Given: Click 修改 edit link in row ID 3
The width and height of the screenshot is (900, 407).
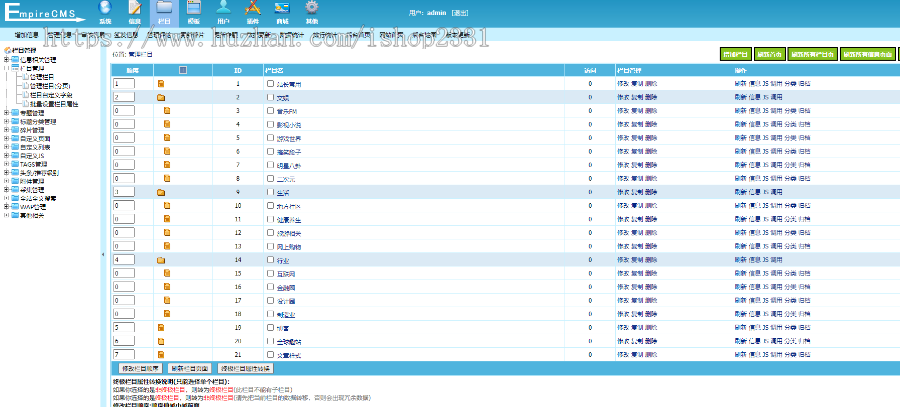Looking at the screenshot, I should tap(622, 111).
